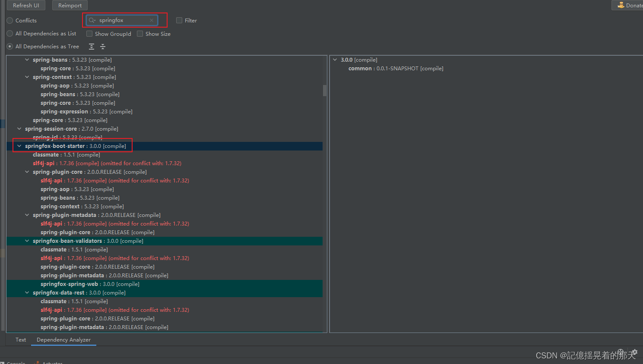
Task: Click the collapse-all tree icon
Action: click(x=102, y=46)
